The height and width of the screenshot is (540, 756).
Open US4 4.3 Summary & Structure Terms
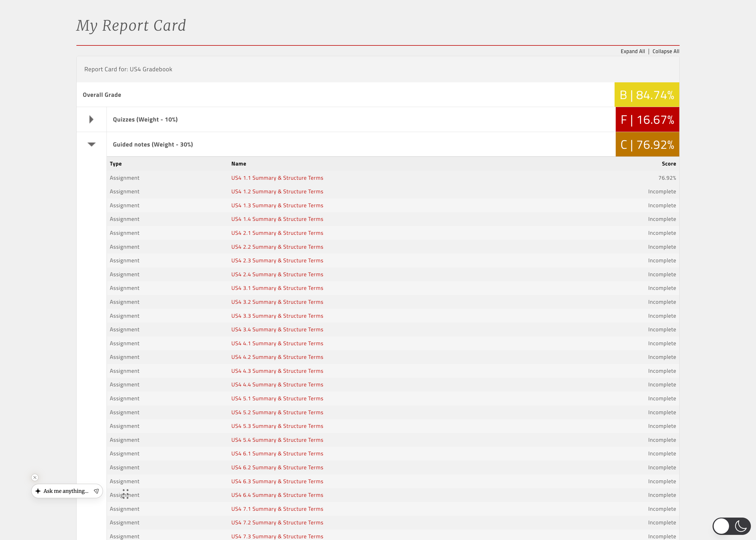click(x=277, y=371)
